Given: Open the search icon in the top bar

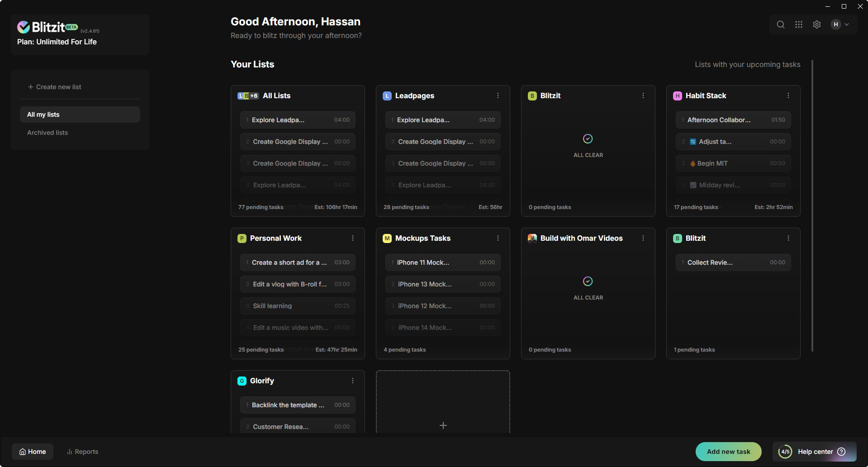Looking at the screenshot, I should (780, 24).
